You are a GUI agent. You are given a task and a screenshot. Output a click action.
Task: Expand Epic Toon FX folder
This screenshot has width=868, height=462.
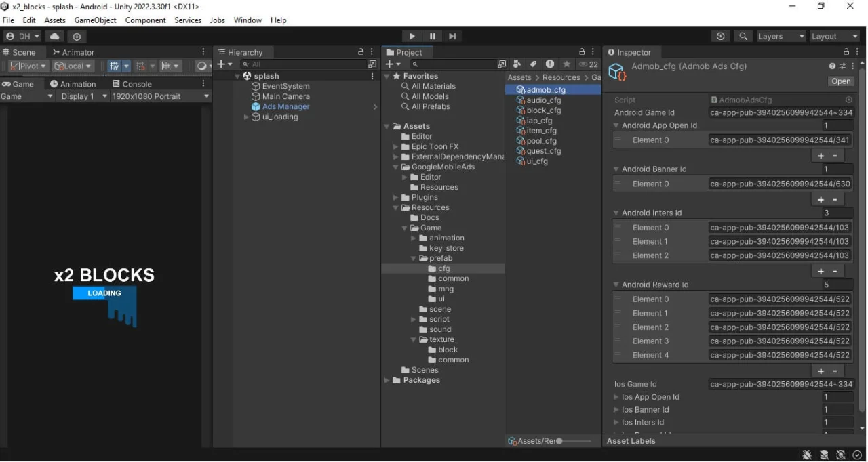click(x=396, y=147)
